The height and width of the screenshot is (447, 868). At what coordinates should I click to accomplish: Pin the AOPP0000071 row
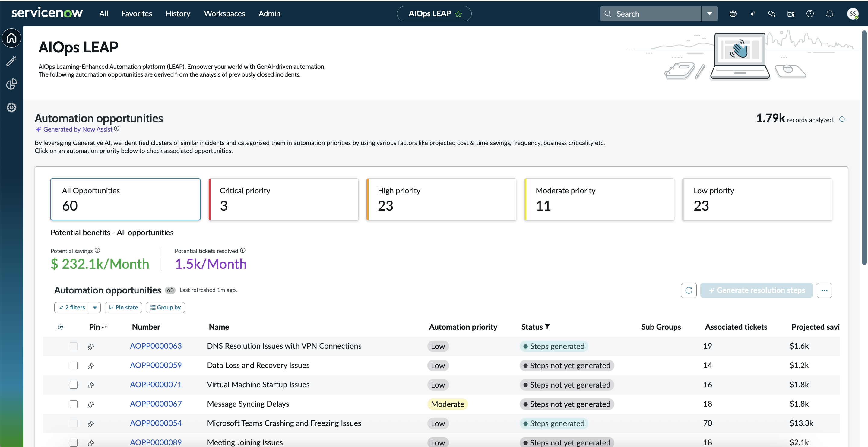[91, 385]
